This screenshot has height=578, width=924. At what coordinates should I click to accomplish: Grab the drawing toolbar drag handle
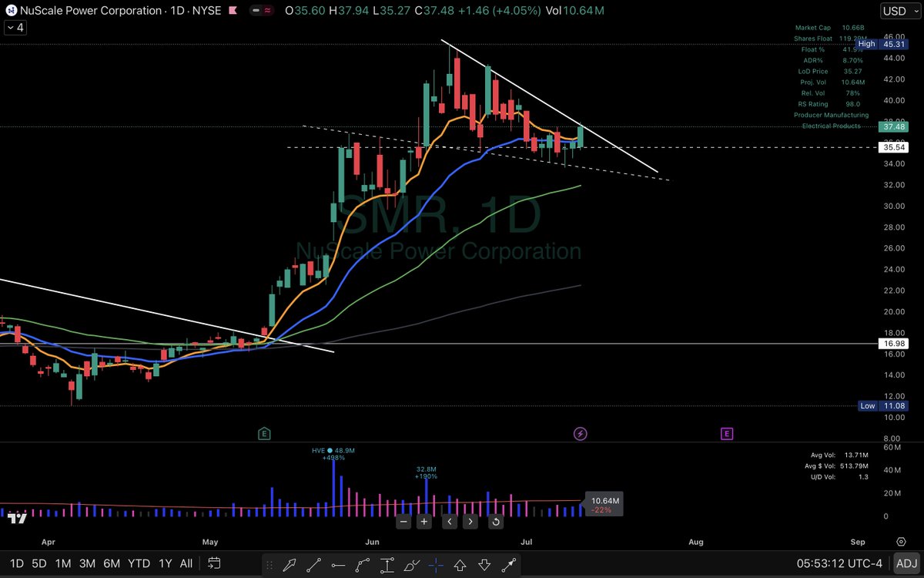pyautogui.click(x=271, y=564)
